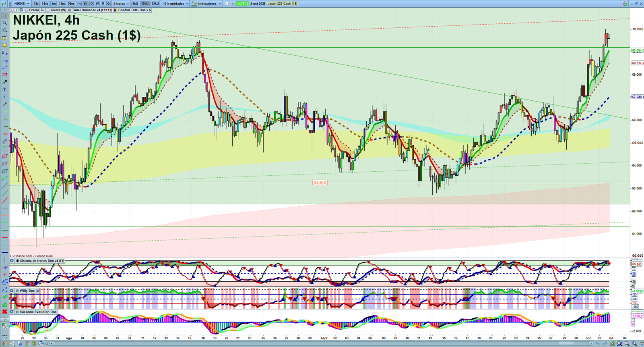Open the NIKKEI instrument dropdown
This screenshot has width=644, height=347.
click(22, 4)
